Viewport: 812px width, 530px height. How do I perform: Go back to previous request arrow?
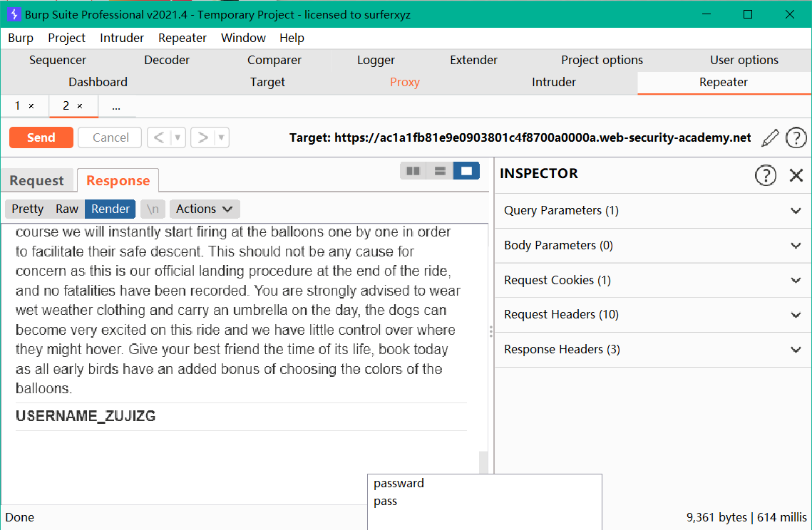click(x=160, y=137)
